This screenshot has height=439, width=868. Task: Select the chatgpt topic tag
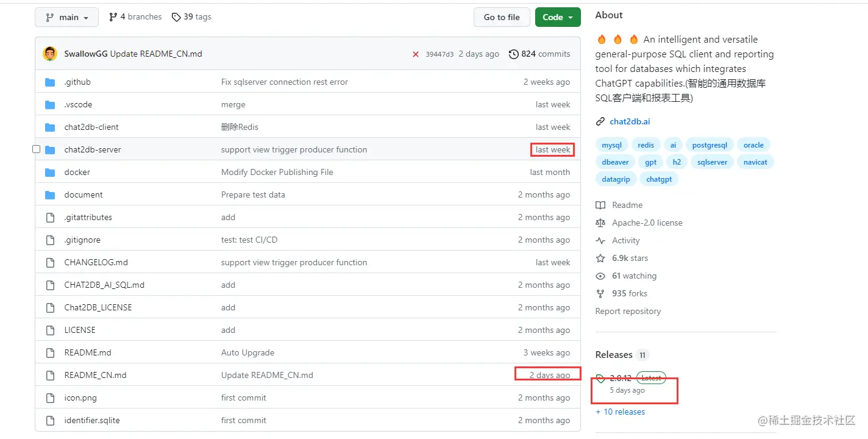coord(659,179)
